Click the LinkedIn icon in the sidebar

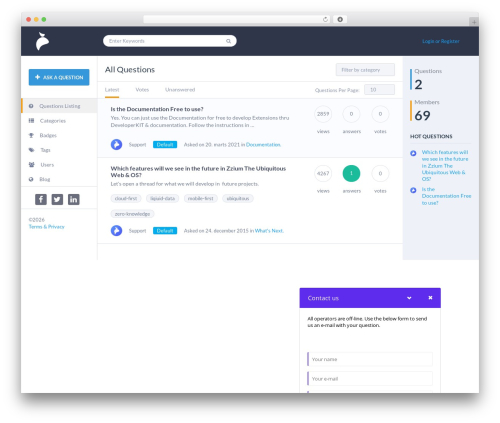pyautogui.click(x=73, y=199)
